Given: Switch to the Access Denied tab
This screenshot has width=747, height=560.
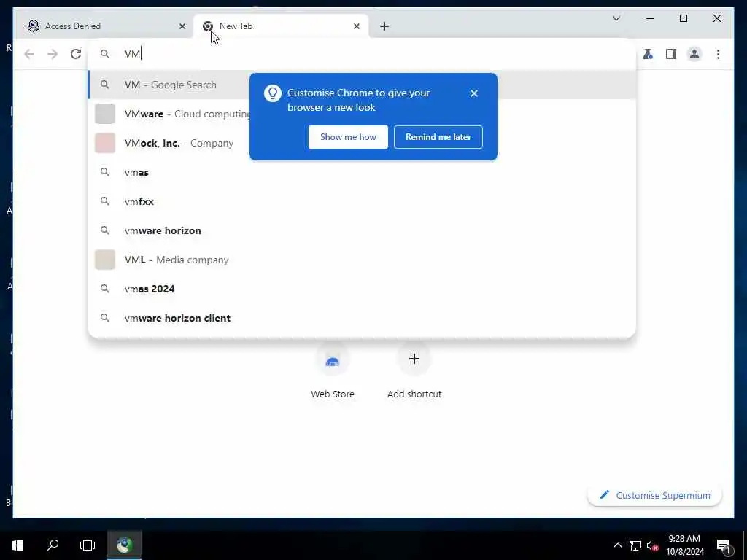Looking at the screenshot, I should (106, 26).
